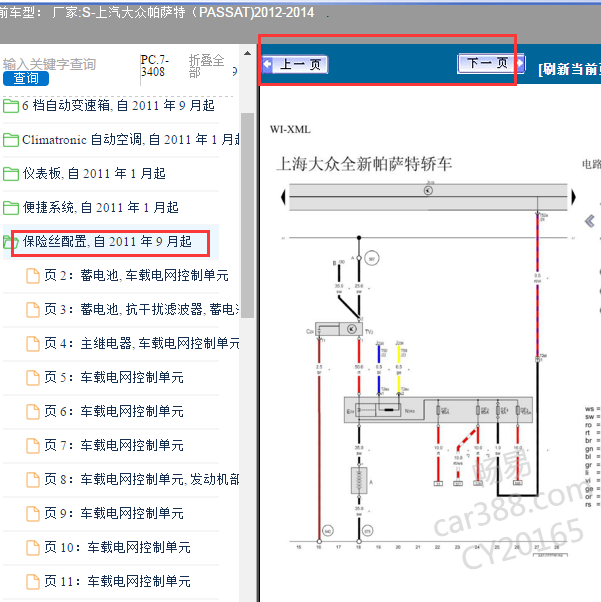Viewport: 601px width, 602px height.
Task: Click the WI-XML text
Action: [x=290, y=129]
